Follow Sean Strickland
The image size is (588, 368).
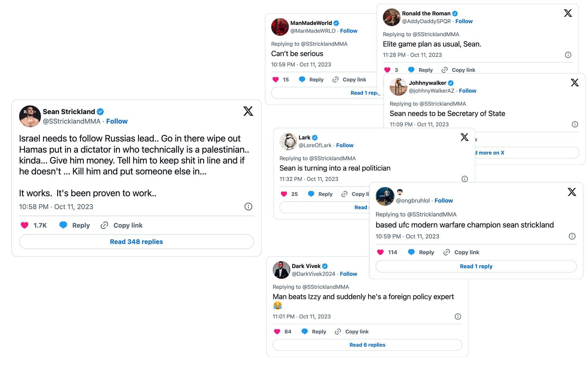(117, 121)
